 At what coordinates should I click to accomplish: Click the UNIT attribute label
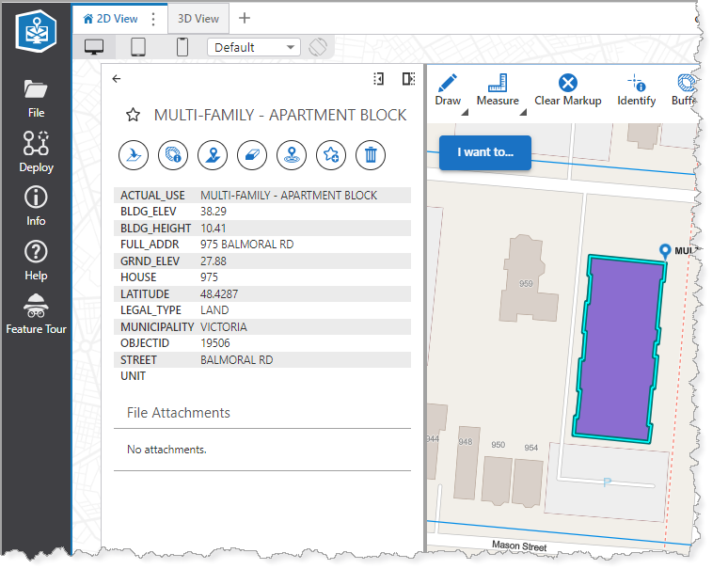134,376
